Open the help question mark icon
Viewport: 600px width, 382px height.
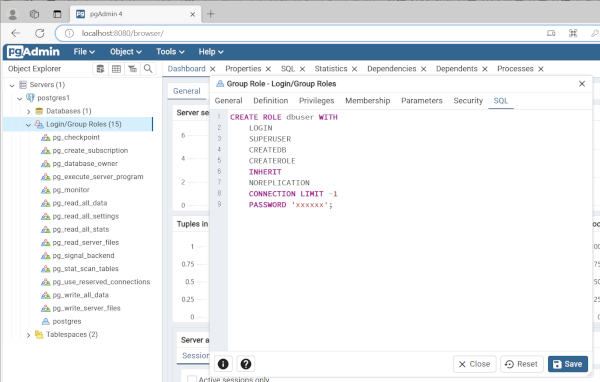click(246, 364)
